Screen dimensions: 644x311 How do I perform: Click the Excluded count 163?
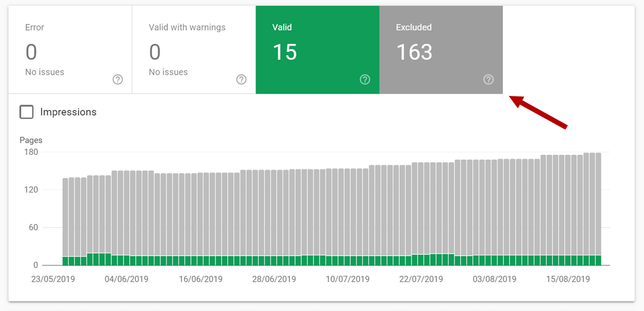pos(414,52)
